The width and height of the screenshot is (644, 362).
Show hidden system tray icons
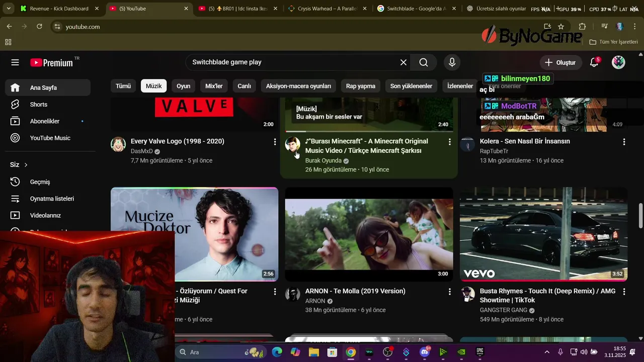point(547,352)
